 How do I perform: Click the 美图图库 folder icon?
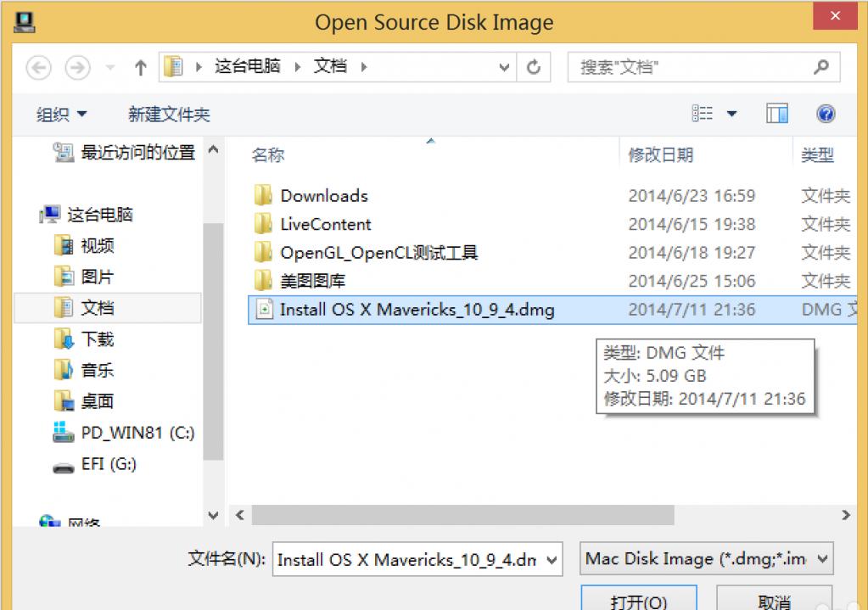[263, 281]
